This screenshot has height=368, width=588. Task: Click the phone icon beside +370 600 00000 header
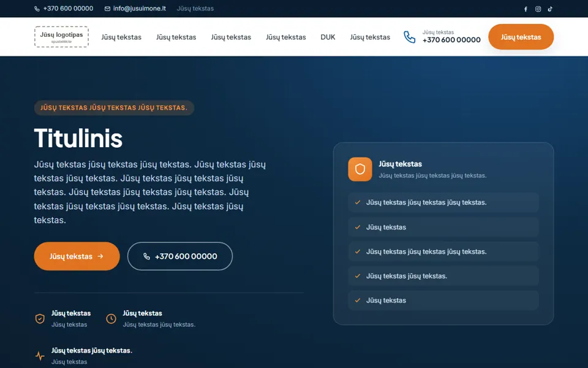pyautogui.click(x=37, y=9)
